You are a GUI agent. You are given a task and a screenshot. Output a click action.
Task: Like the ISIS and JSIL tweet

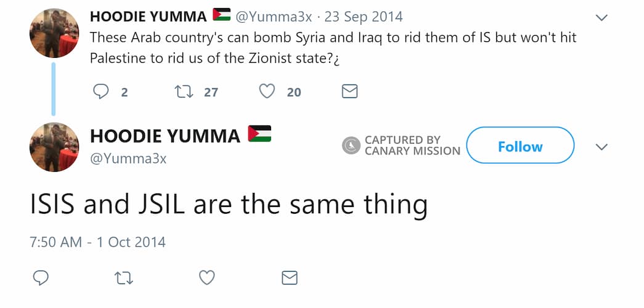click(x=207, y=278)
